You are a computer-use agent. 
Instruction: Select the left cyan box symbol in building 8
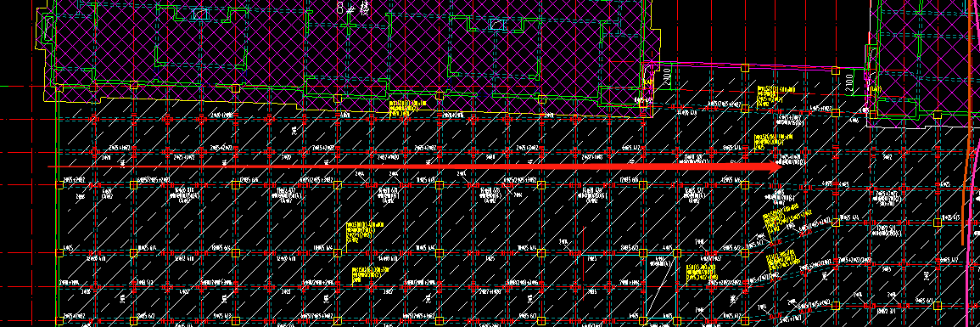click(199, 14)
